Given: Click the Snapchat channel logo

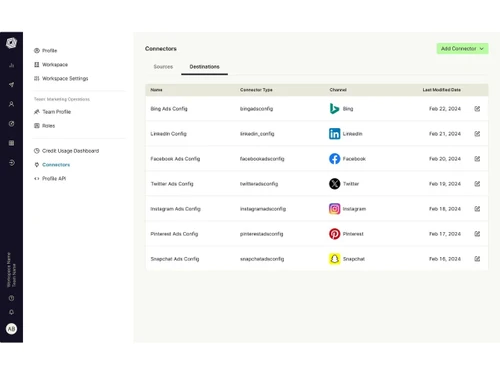Looking at the screenshot, I should point(334,259).
